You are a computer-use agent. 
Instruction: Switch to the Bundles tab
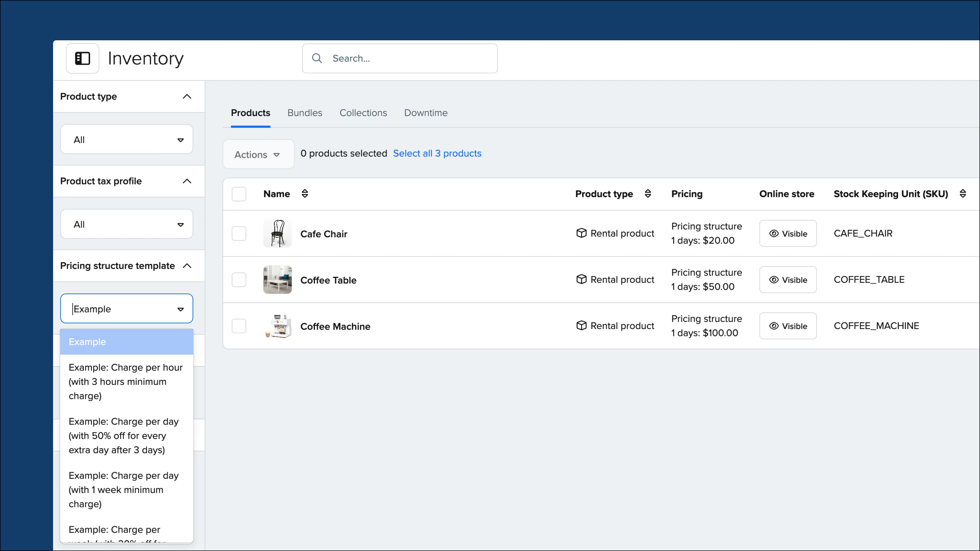[x=305, y=113]
